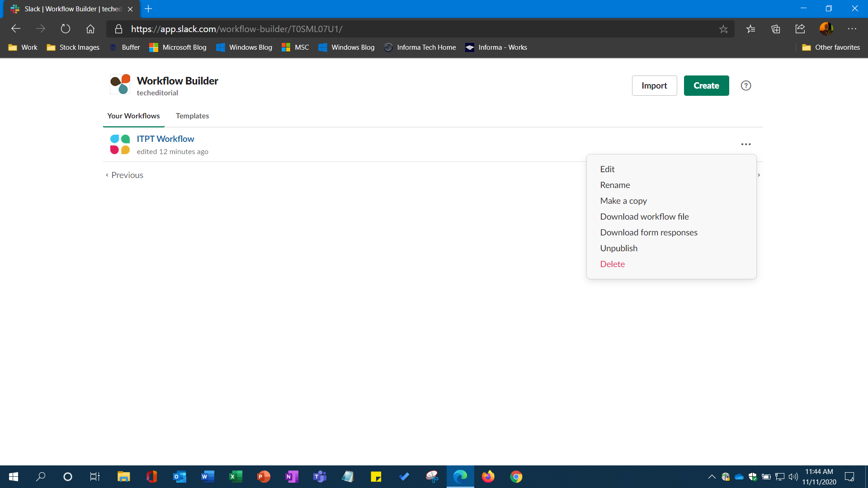Open the Edge settings three-dot menu
Viewport: 868px width, 488px height.
point(853,28)
